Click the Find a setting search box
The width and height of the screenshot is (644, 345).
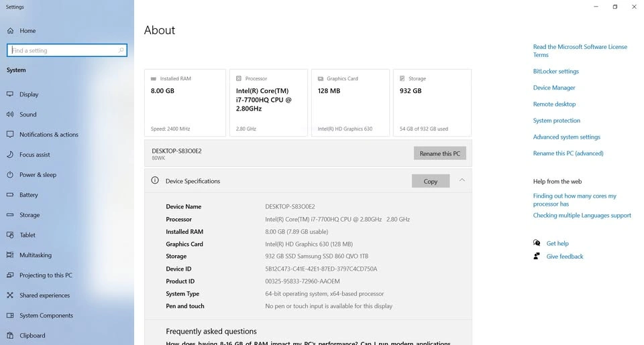[64, 50]
